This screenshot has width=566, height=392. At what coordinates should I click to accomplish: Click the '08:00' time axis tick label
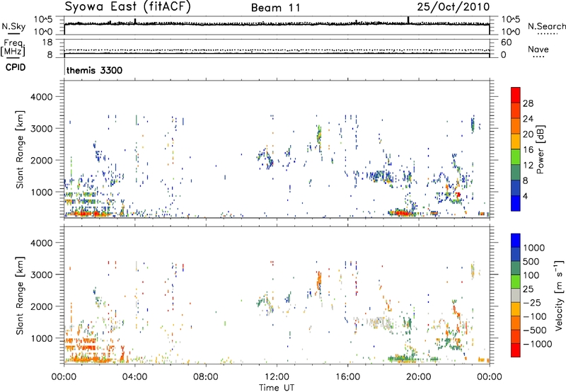click(x=206, y=377)
